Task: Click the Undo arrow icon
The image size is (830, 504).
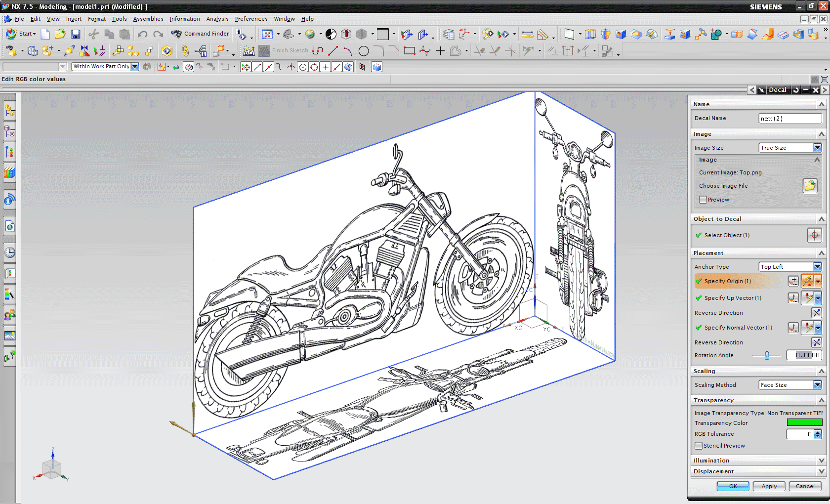Action: (142, 34)
